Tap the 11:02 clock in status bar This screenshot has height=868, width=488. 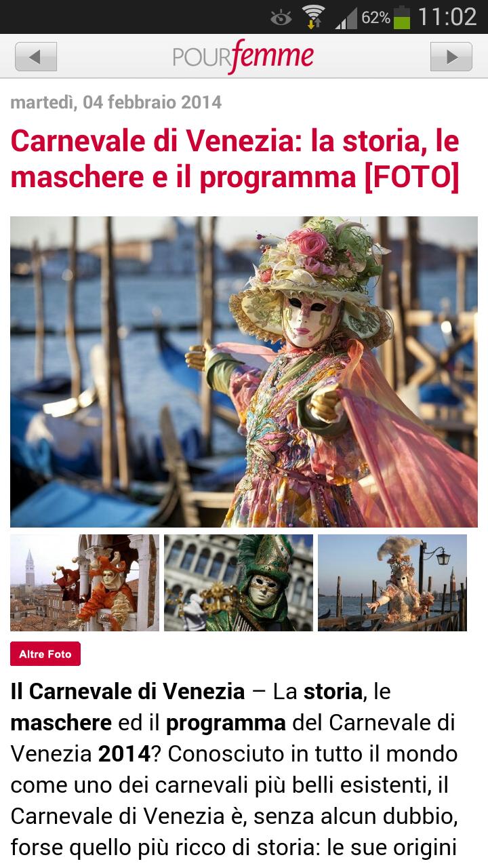447,17
